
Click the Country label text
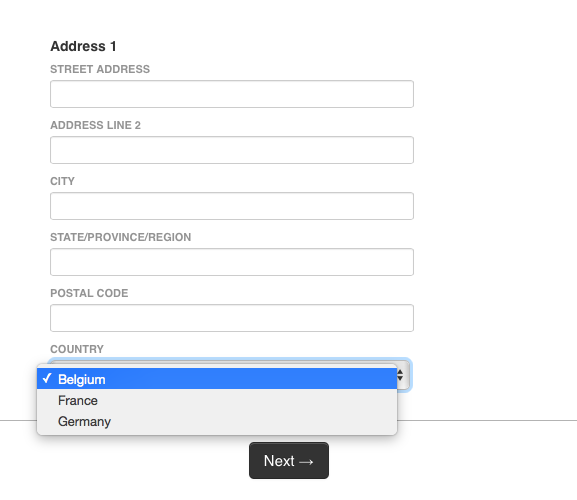point(77,349)
